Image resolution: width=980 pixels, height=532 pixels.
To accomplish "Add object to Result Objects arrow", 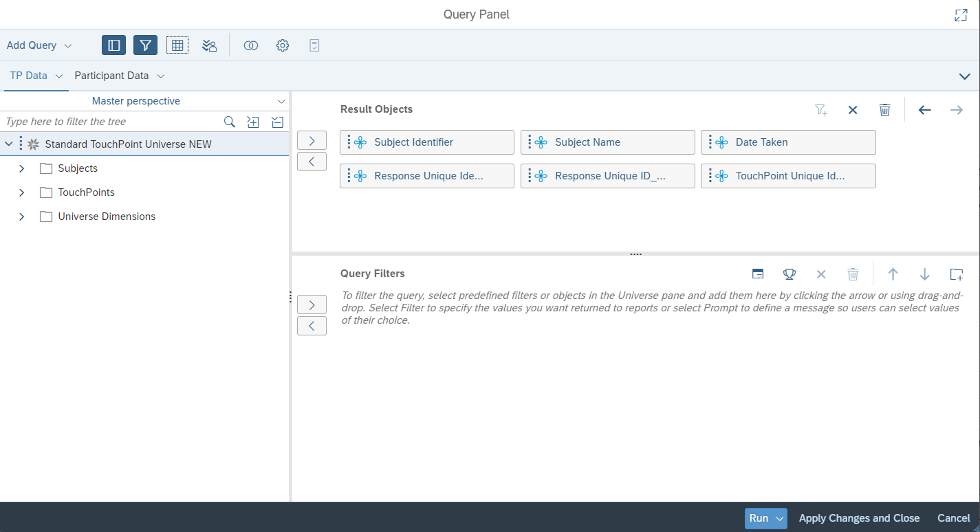I will coord(312,140).
